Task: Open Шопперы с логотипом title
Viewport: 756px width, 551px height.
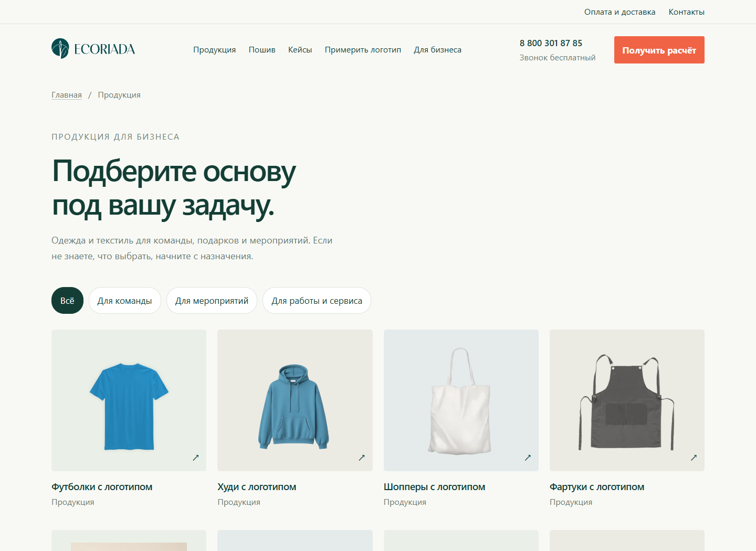Action: pos(434,487)
